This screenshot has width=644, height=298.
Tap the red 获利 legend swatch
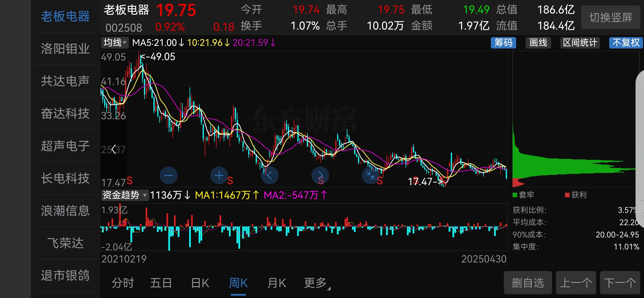pos(567,195)
